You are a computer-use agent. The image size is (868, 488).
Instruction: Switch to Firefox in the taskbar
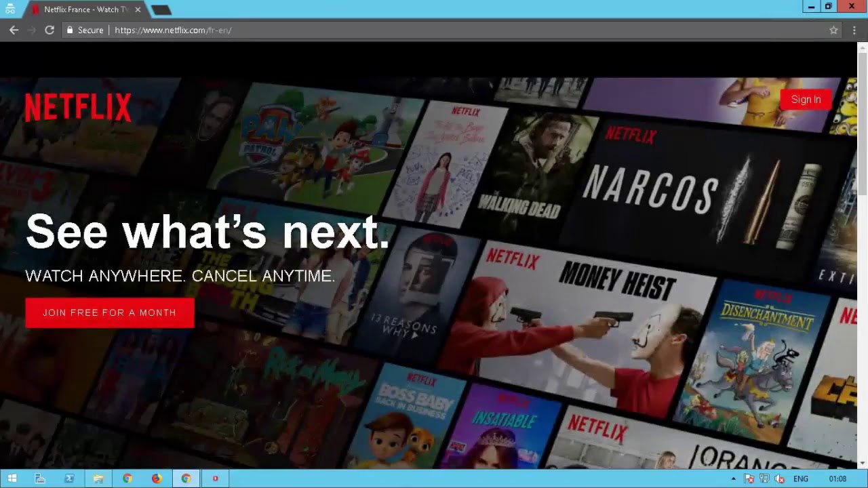point(157,479)
